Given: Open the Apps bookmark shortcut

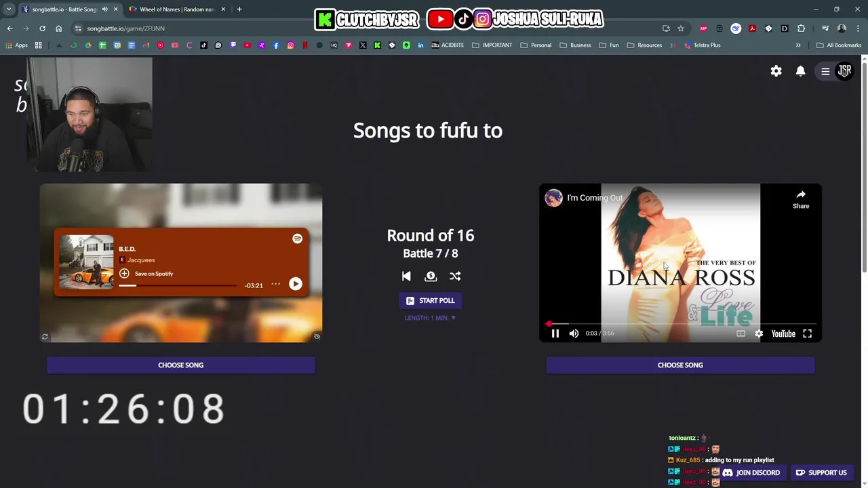Looking at the screenshot, I should pos(17,45).
